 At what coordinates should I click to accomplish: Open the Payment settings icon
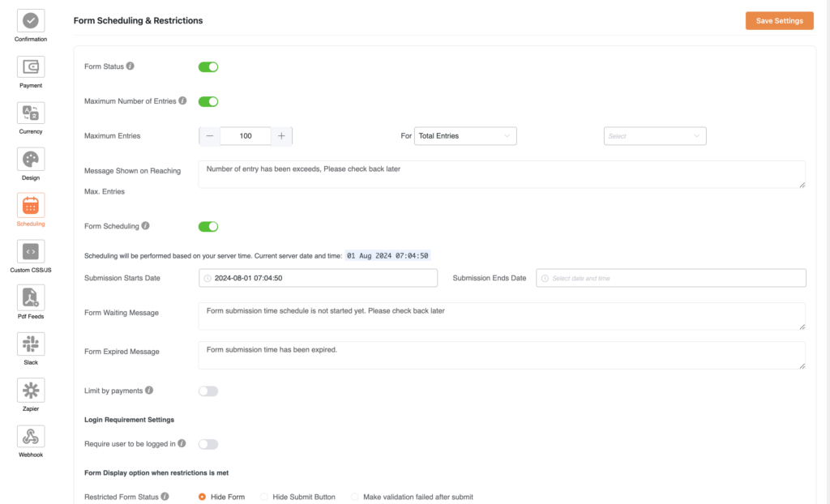coord(31,66)
